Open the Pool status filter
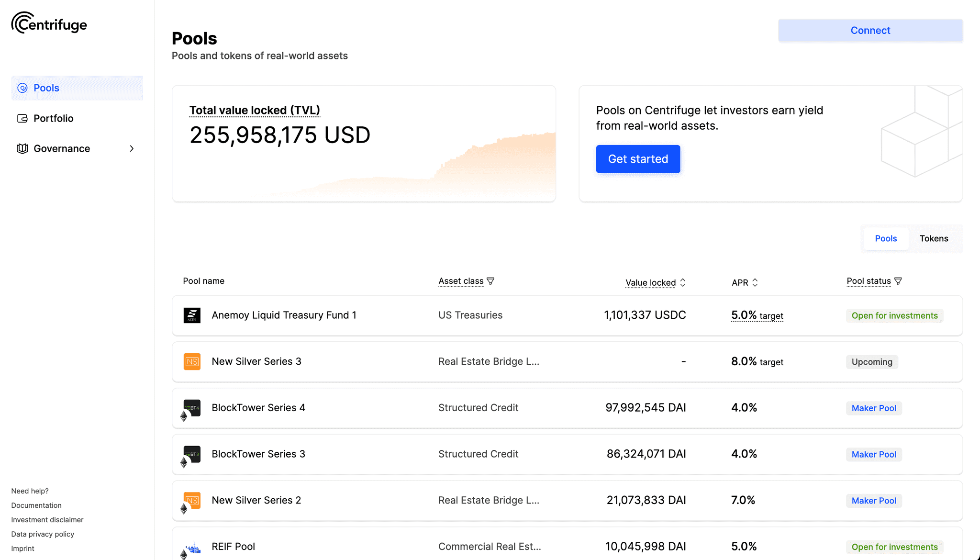The width and height of the screenshot is (980, 560). pos(898,281)
